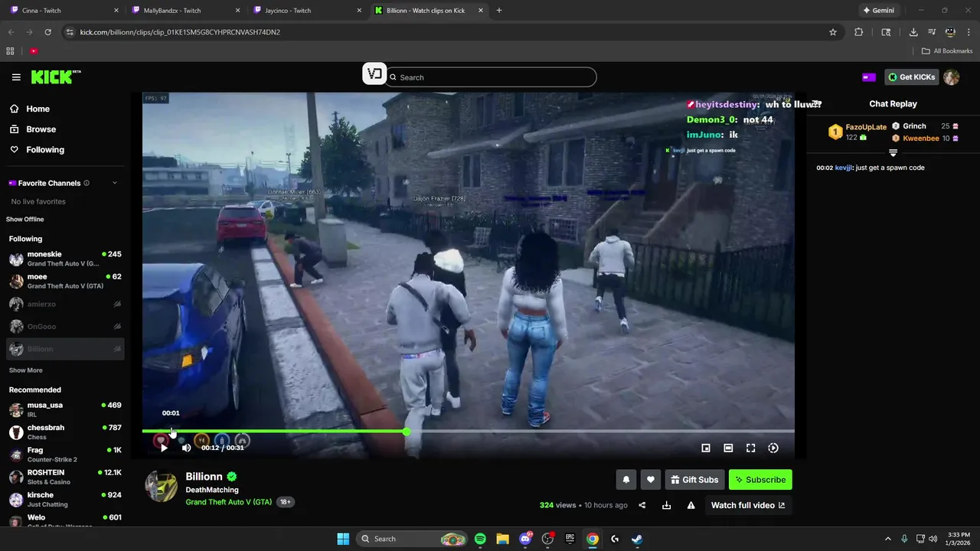Turn on notifications with bell icon
980x551 pixels.
[626, 480]
